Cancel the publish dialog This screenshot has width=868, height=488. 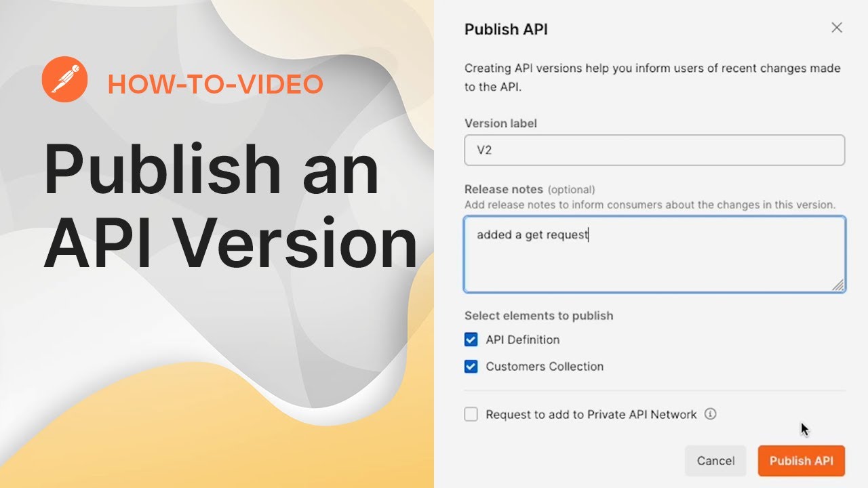coord(715,461)
